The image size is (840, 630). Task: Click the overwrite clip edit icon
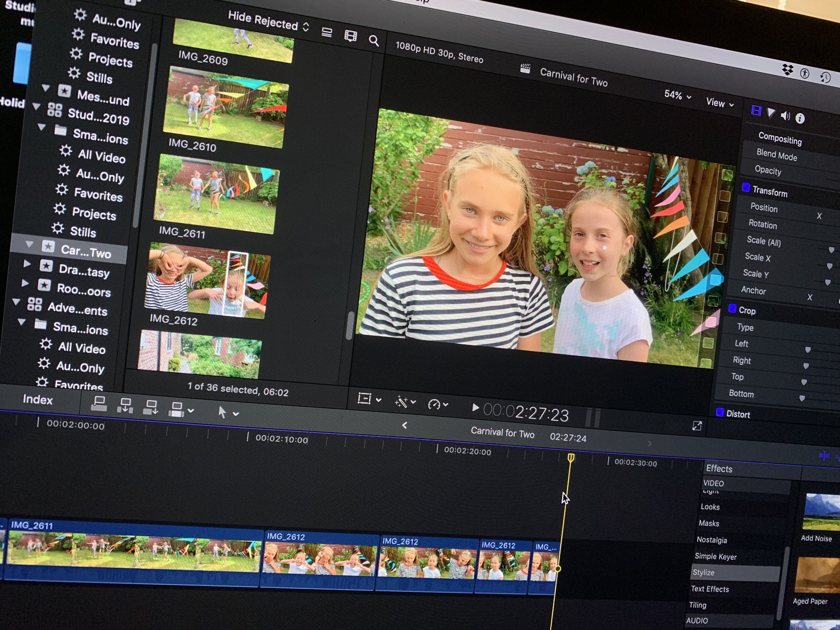tap(176, 409)
